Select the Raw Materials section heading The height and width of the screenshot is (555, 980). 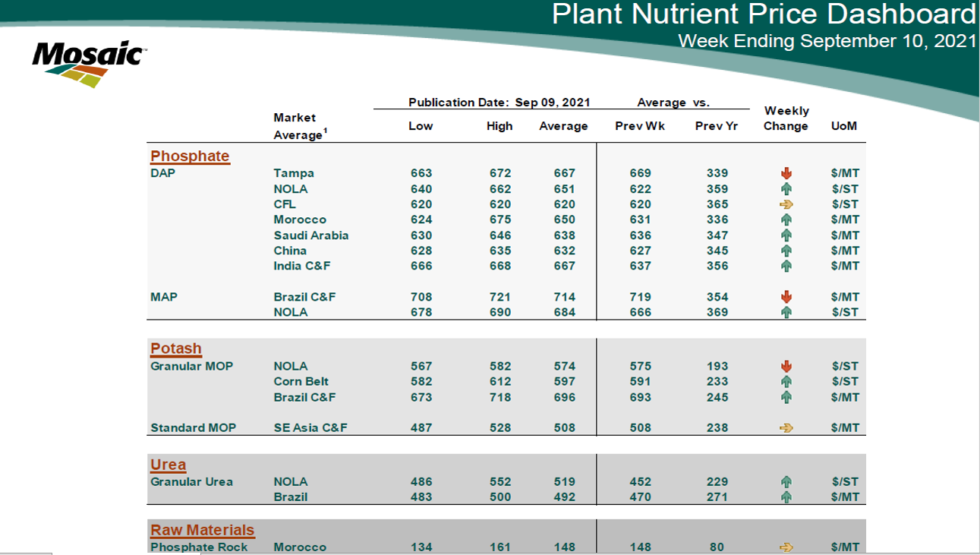(x=202, y=530)
